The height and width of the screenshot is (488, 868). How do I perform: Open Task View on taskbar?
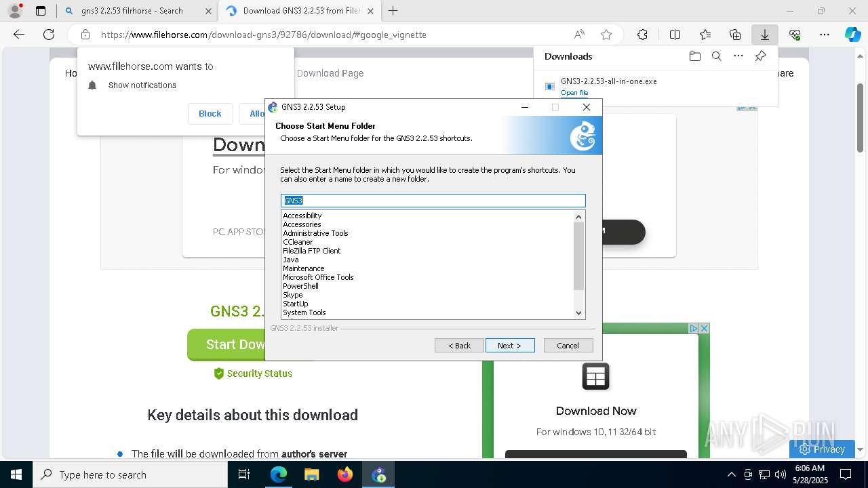[x=244, y=474]
